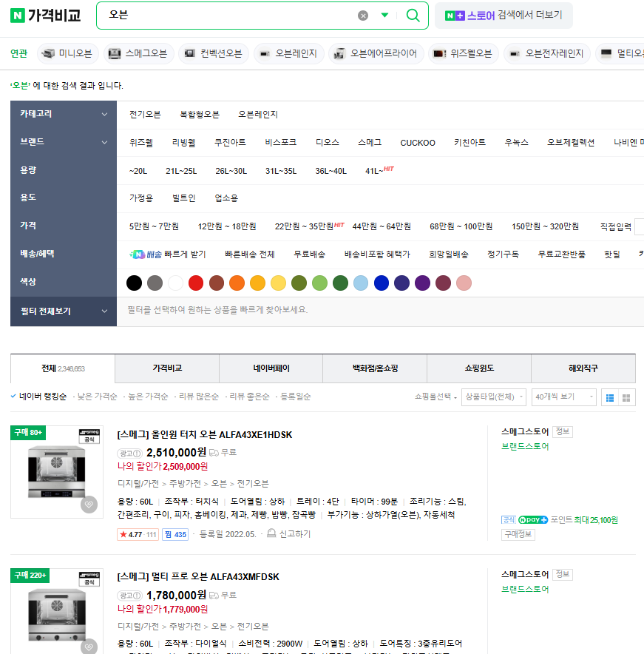Filter by 위즈웰 brand

[141, 143]
